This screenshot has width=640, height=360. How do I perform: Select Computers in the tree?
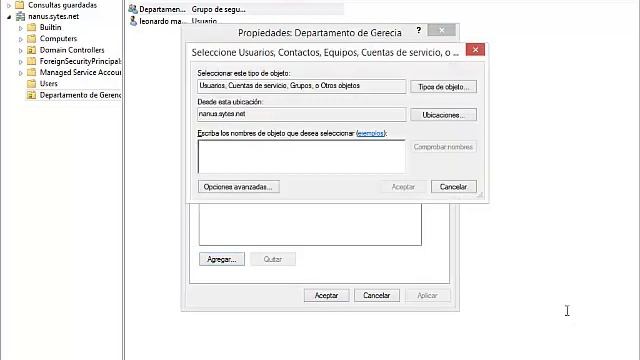point(58,38)
